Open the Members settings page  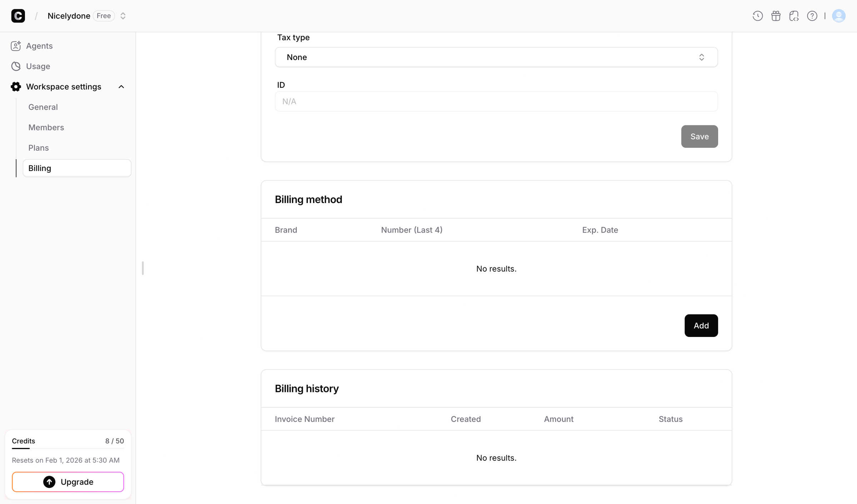pos(46,127)
